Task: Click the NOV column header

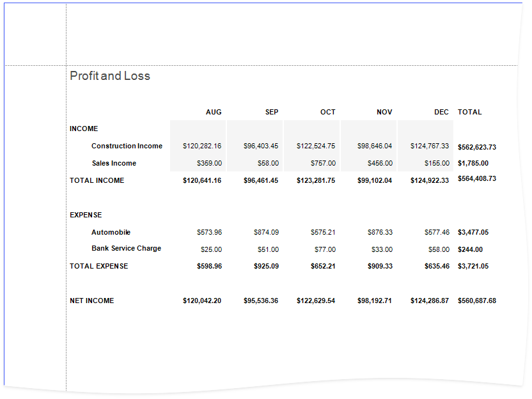Action: coord(384,112)
